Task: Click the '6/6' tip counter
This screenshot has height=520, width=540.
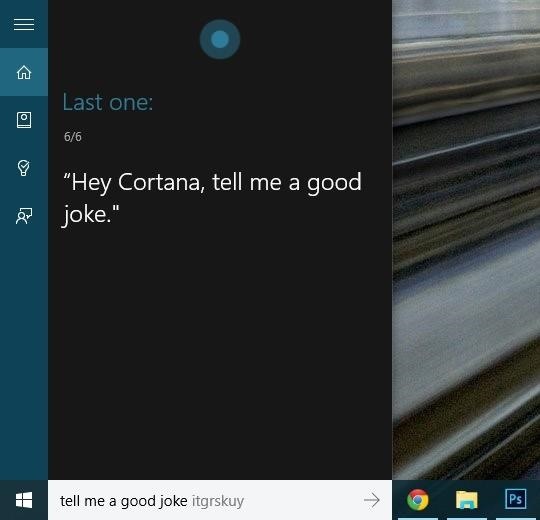Action: coord(73,137)
